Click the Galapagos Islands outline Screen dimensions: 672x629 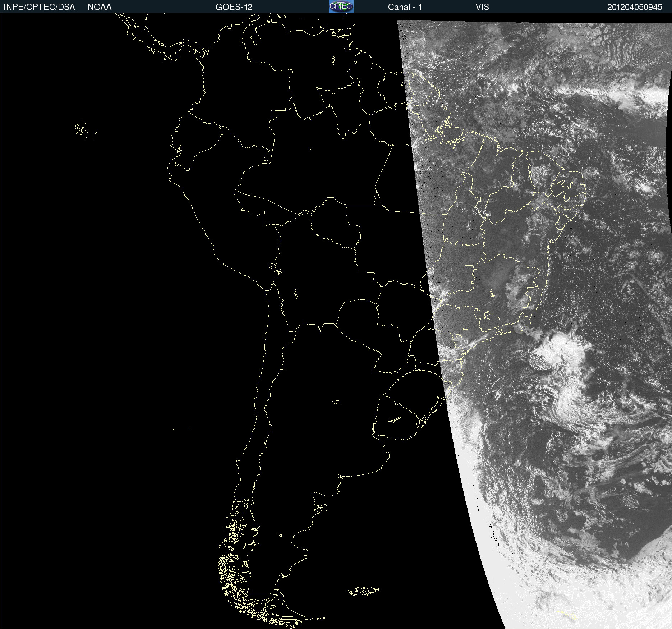click(85, 129)
